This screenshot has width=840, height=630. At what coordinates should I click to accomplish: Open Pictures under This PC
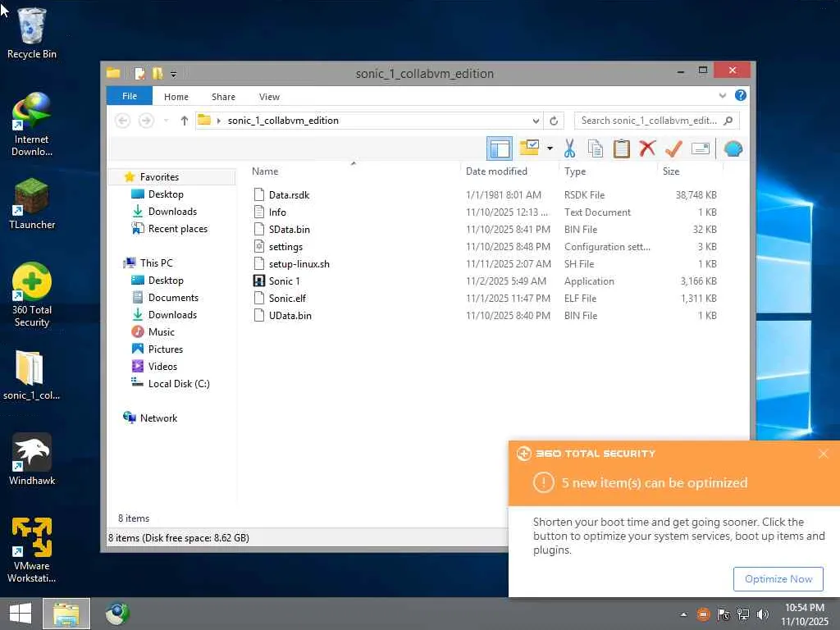point(165,349)
